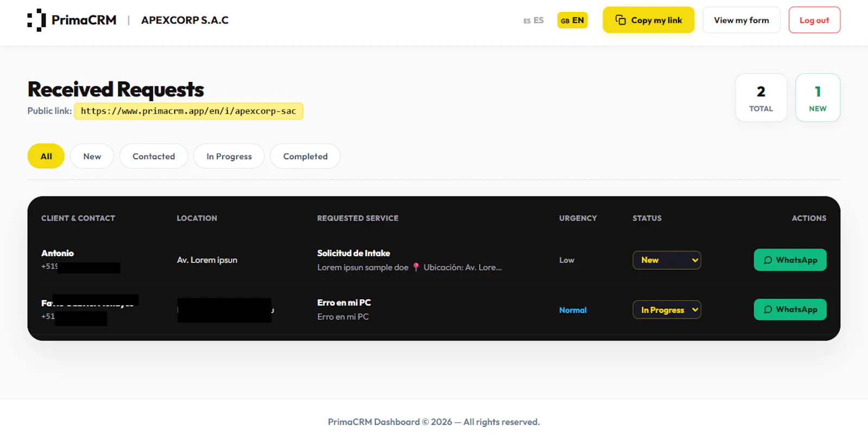Screen dimensions: 868x441
Task: Click the PrimaCRM brand name
Action: pos(84,20)
